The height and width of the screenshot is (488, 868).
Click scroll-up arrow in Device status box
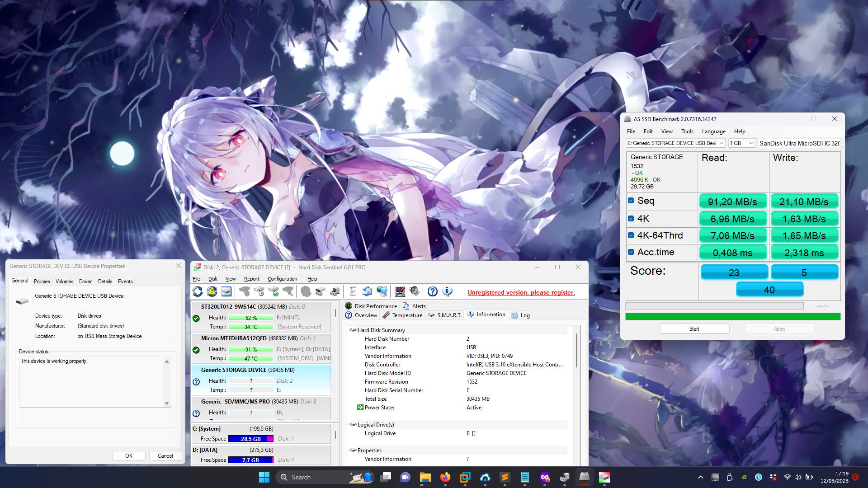tap(167, 361)
